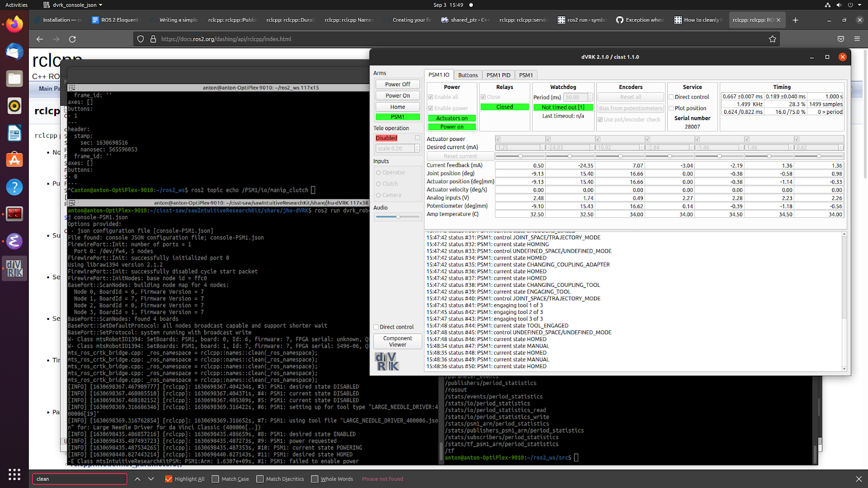Screen dimensions: 868x488
Task: Open Ubuntu Software from the dock
Action: pyautogui.click(x=15, y=160)
